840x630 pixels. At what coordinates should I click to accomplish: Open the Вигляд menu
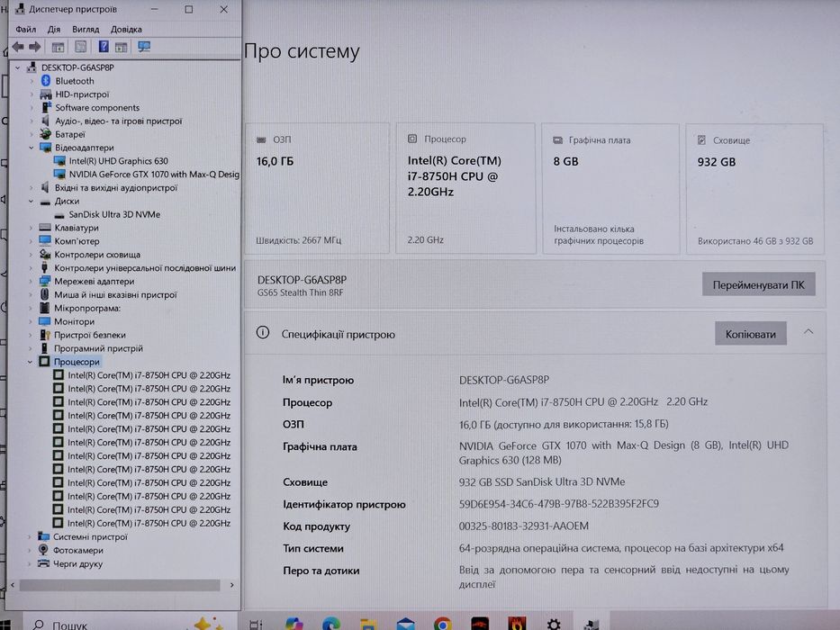tap(86, 30)
